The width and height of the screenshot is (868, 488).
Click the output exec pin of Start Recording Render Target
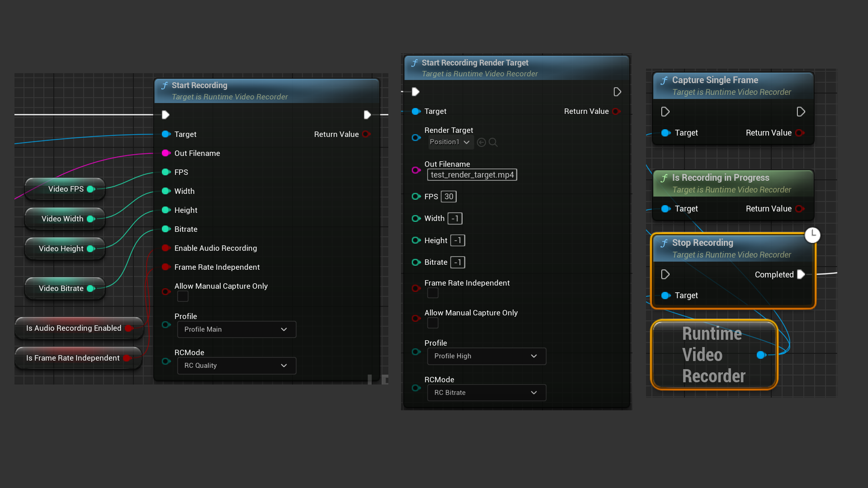click(617, 92)
